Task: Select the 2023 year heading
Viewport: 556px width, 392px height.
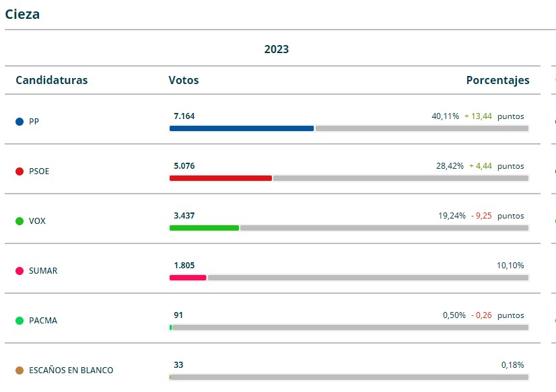Action: [x=276, y=49]
